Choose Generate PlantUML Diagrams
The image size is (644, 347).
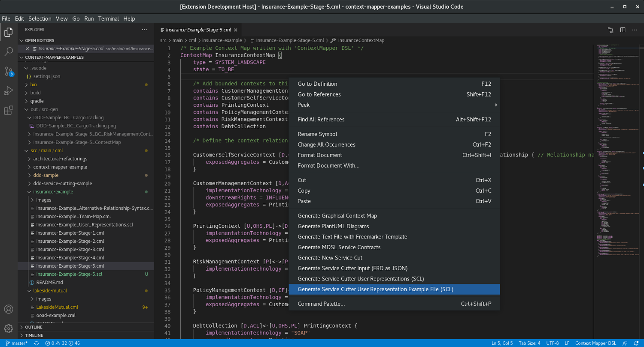point(394,226)
